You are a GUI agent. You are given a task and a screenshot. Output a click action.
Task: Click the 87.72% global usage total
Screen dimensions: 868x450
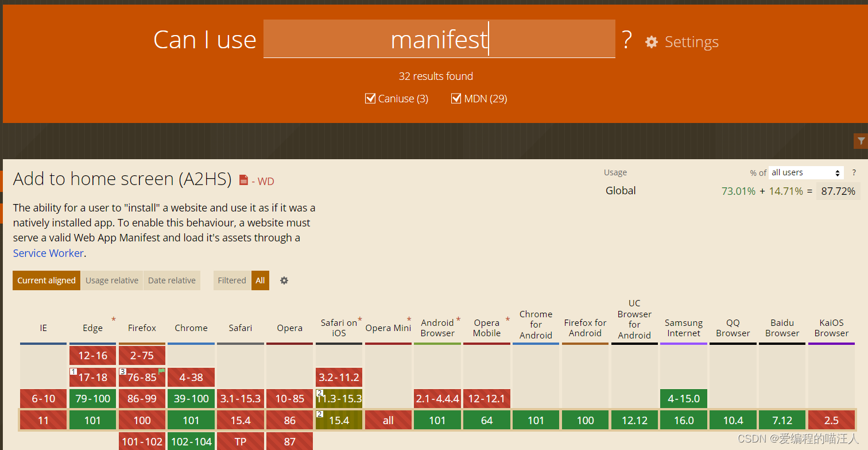(x=838, y=191)
